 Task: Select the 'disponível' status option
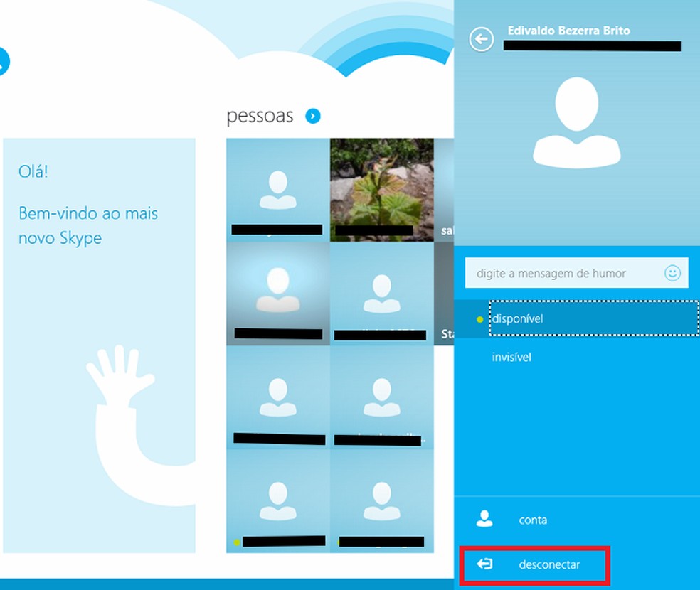(x=576, y=318)
